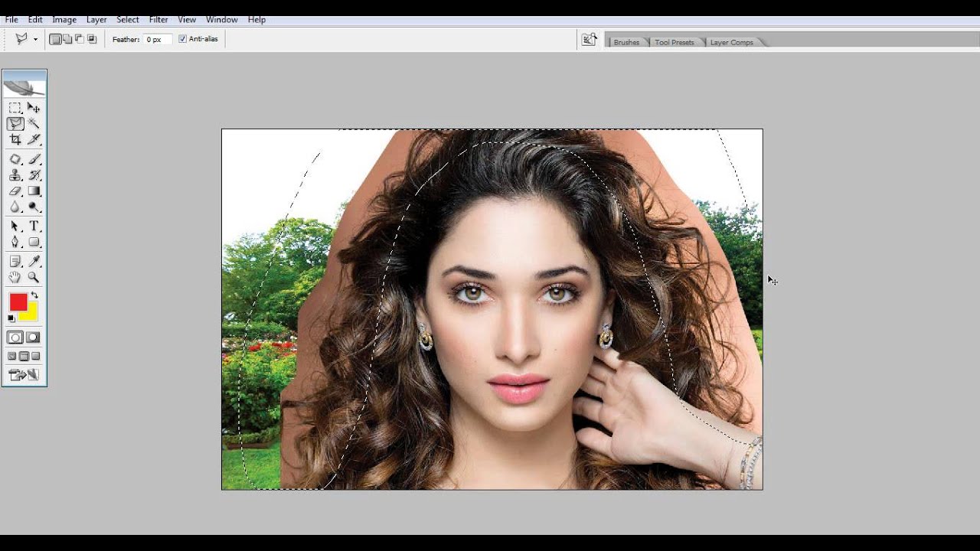Open the Layer Comps palette tab
The image size is (980, 551).
[732, 42]
